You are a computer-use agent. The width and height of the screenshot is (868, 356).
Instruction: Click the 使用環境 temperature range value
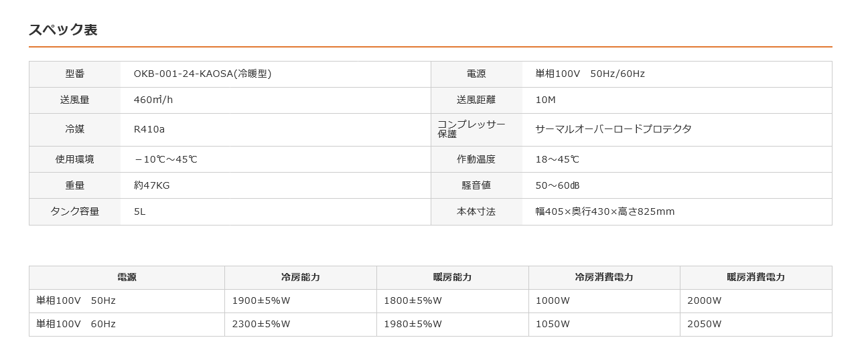(165, 159)
